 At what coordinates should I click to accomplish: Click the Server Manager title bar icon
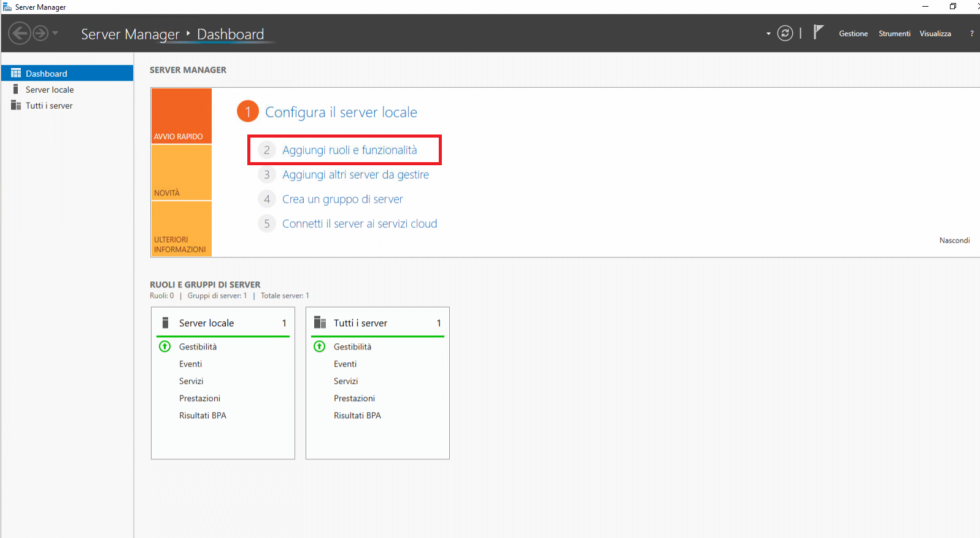click(7, 7)
